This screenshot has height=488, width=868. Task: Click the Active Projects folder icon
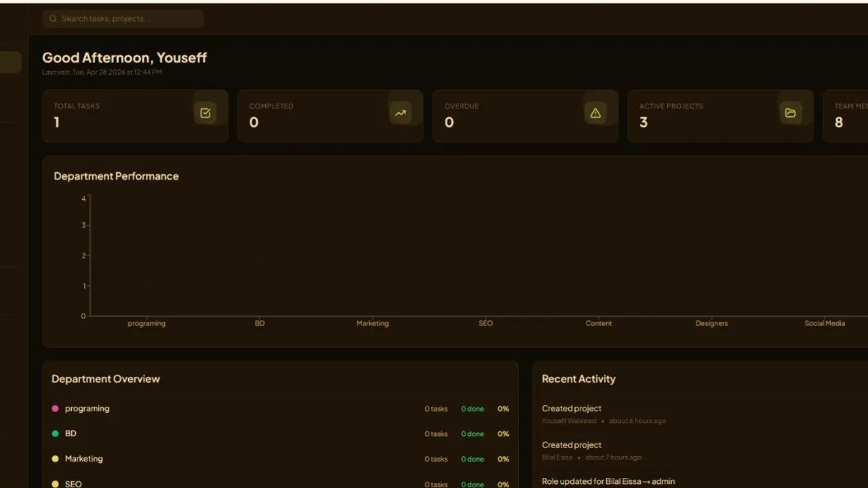(x=791, y=113)
